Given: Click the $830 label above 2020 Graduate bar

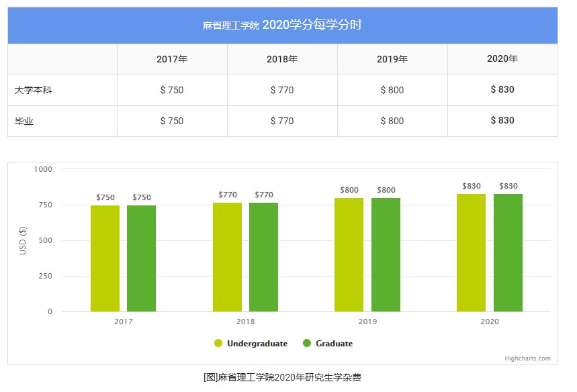Looking at the screenshot, I should (x=508, y=186).
